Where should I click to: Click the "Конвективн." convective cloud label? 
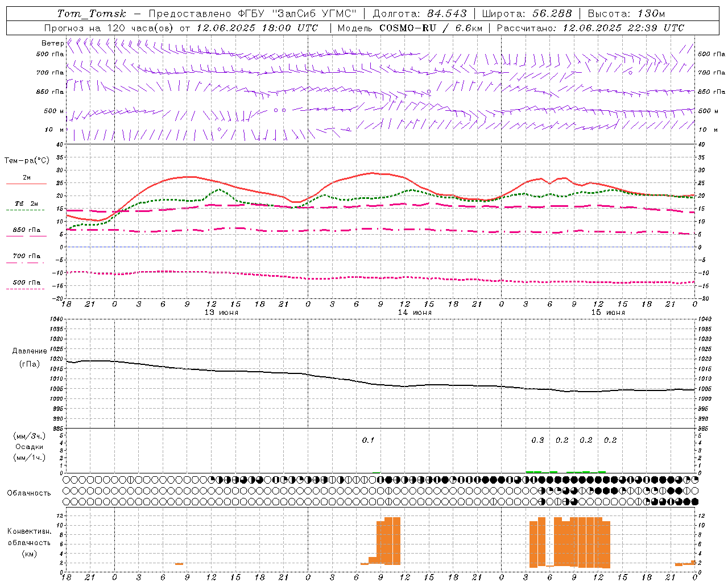click(x=30, y=531)
